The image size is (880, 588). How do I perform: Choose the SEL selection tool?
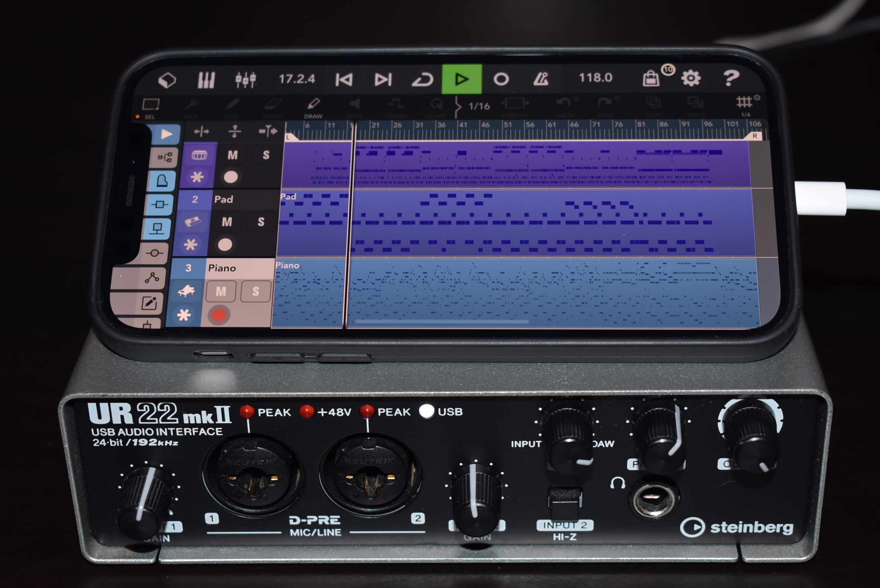coord(151,108)
